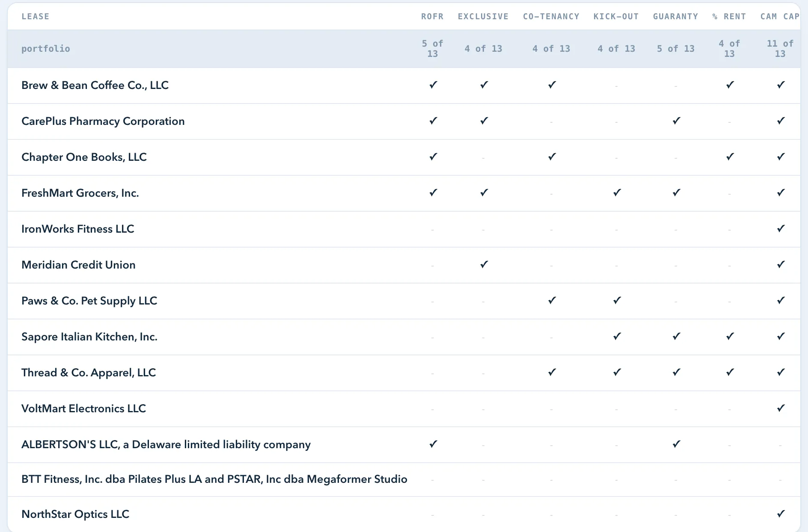Select the portfolio summary row
The image size is (808, 532).
[404, 49]
